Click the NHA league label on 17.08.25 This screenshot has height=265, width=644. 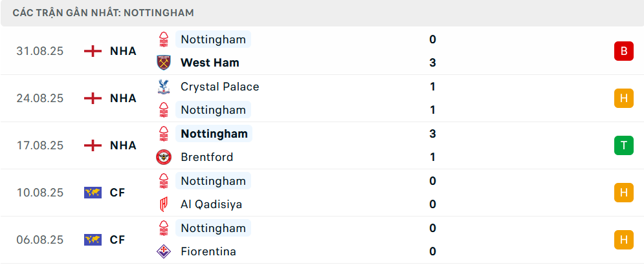click(123, 145)
